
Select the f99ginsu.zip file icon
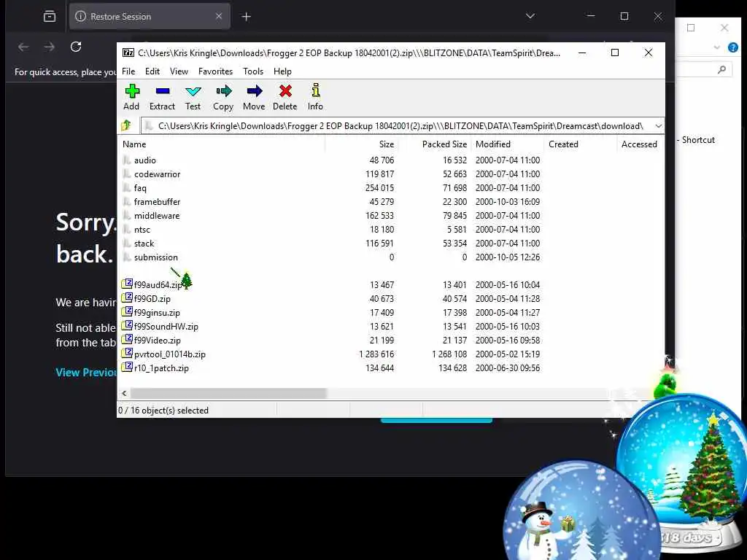[x=127, y=312]
